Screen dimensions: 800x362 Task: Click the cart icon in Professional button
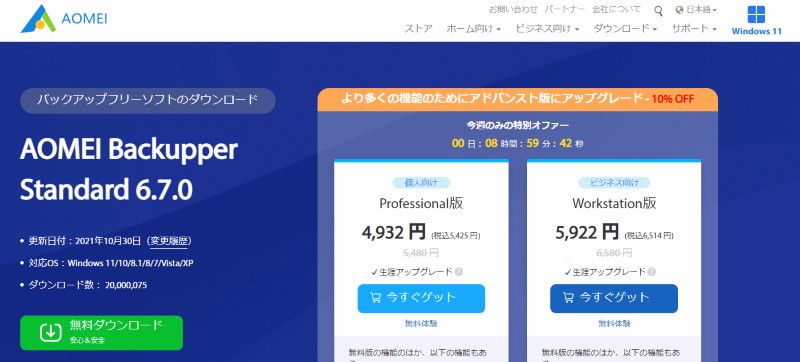376,298
